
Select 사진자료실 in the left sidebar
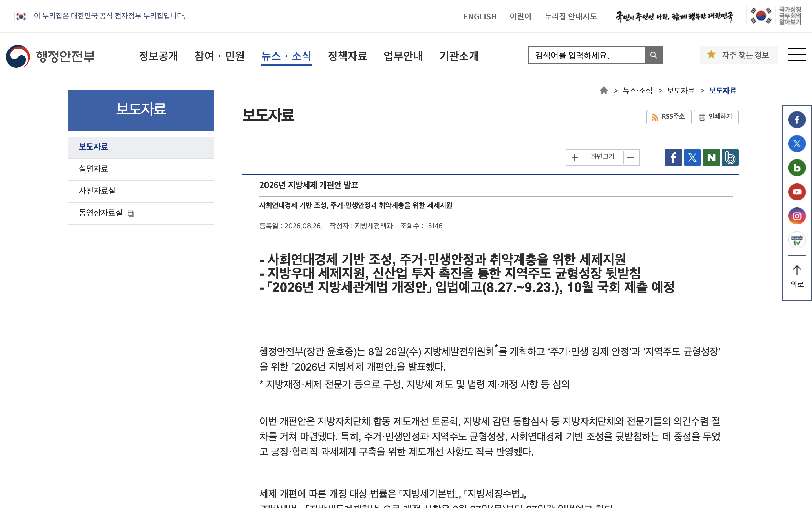(x=141, y=191)
